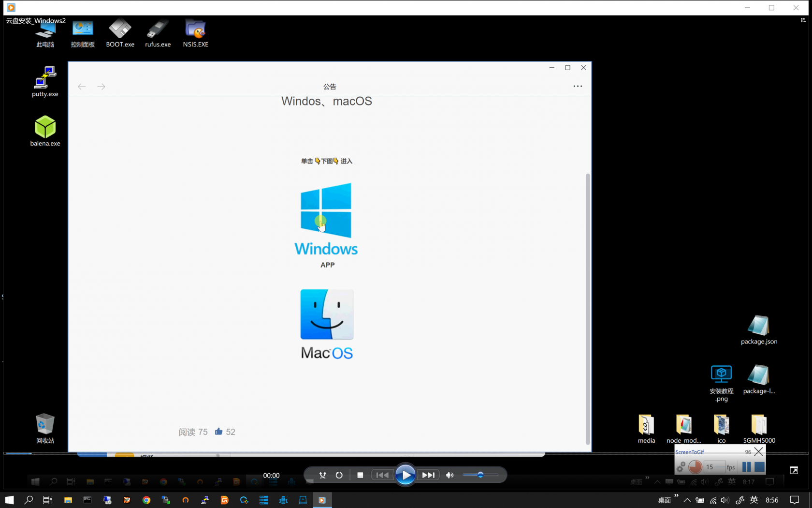
Task: Switch the 英 input method indicator
Action: (x=754, y=500)
